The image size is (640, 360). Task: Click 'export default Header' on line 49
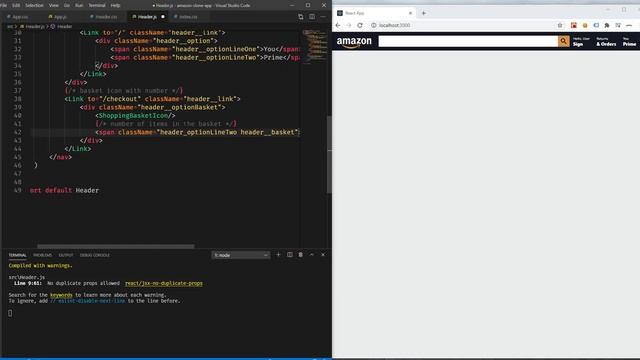click(x=64, y=190)
